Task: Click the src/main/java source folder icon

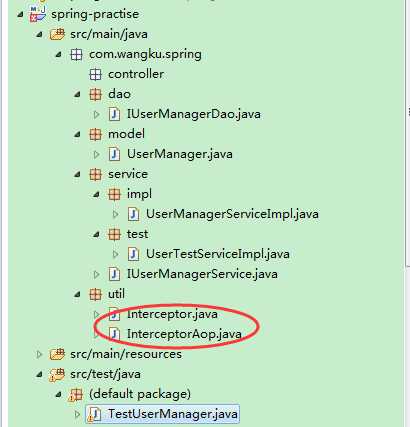Action: point(57,34)
